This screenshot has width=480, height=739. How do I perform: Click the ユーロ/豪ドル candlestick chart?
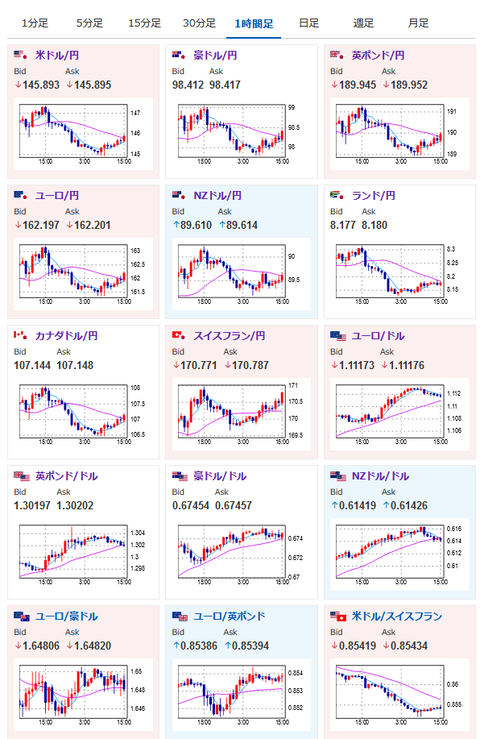click(83, 695)
